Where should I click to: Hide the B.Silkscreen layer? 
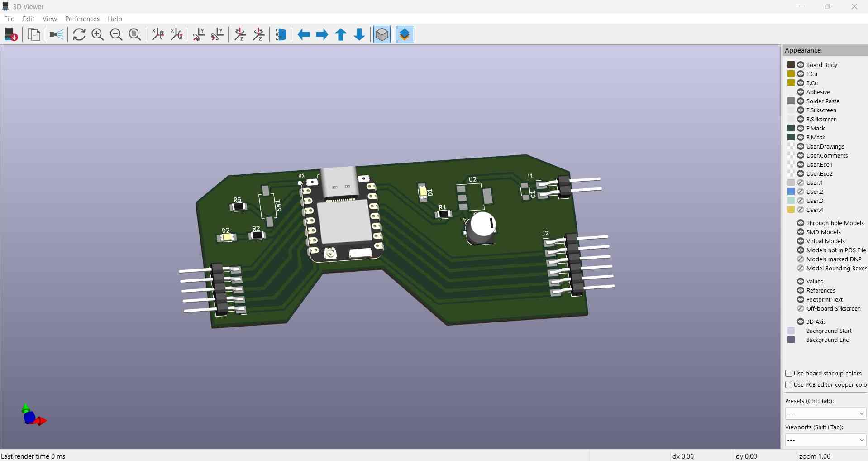(801, 119)
